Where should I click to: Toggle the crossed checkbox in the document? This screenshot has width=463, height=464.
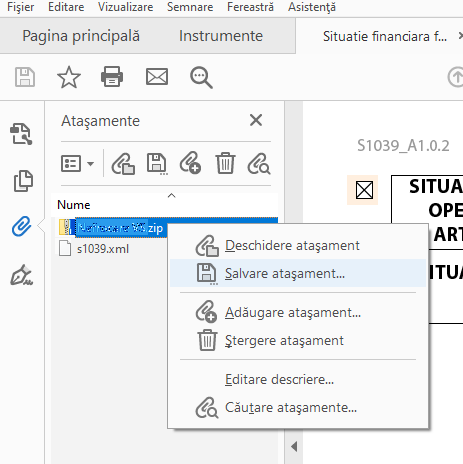pyautogui.click(x=364, y=190)
